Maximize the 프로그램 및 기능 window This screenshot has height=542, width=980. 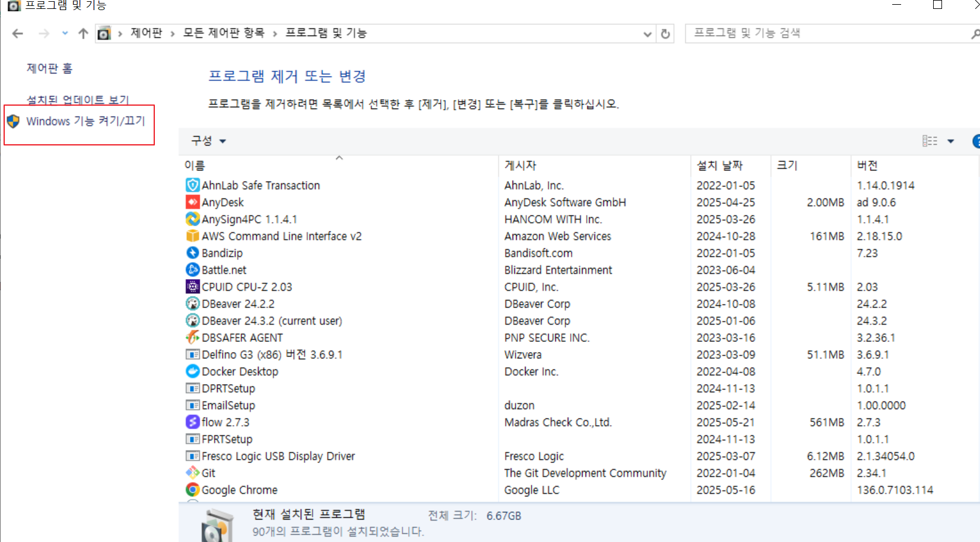pos(937,5)
